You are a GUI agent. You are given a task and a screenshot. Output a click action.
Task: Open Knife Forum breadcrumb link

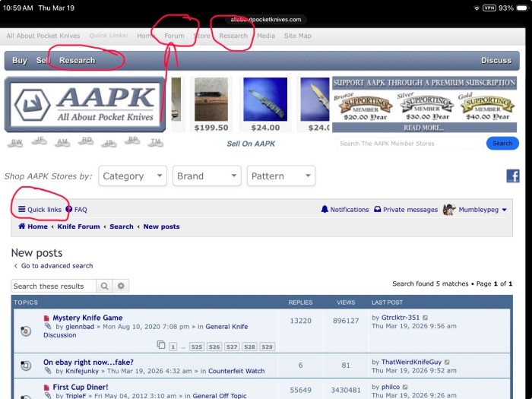[78, 226]
